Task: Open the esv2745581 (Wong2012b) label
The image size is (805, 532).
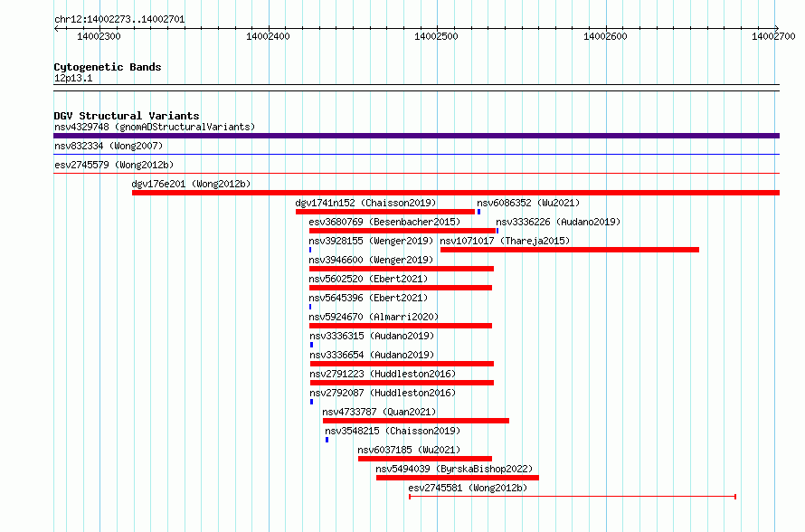Action: (x=468, y=488)
